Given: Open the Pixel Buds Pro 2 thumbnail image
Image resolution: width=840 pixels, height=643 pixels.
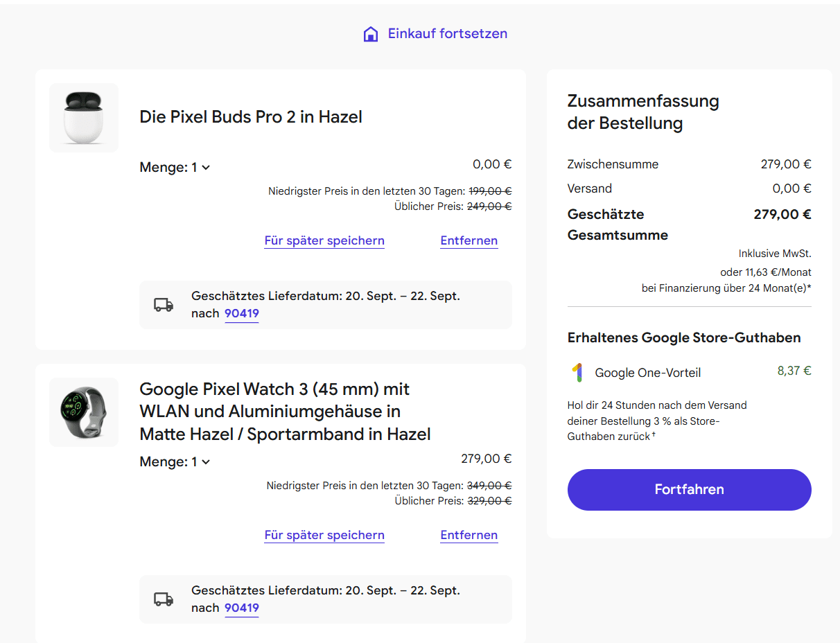Looking at the screenshot, I should (x=84, y=118).
